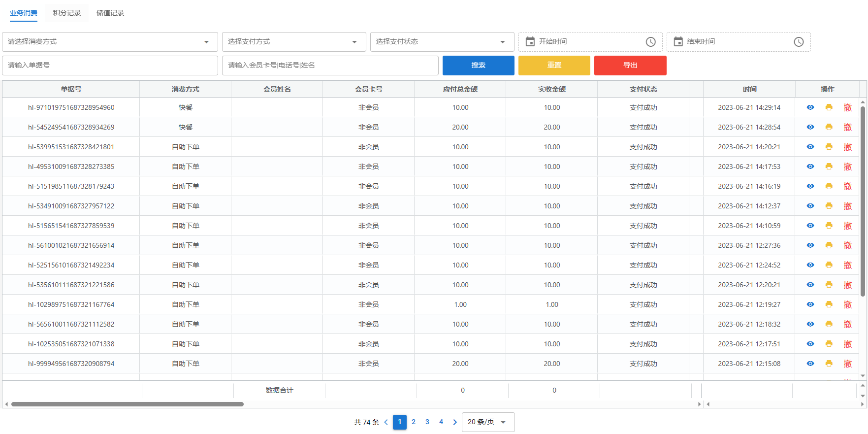Print order hl-565610011687321112582
The image size is (868, 434).
(x=829, y=324)
